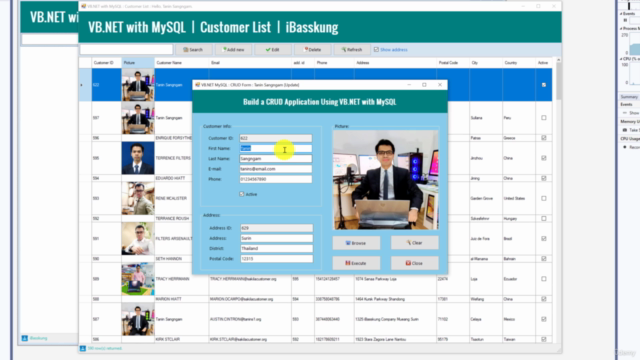Click the Summary tab in diagnostics panel

click(x=629, y=97)
